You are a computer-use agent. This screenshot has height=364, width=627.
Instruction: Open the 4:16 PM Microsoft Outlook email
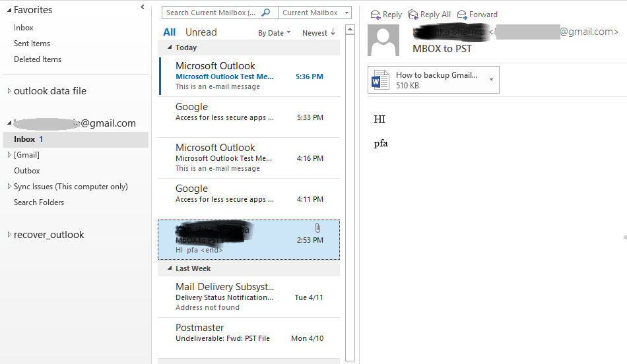(249, 158)
